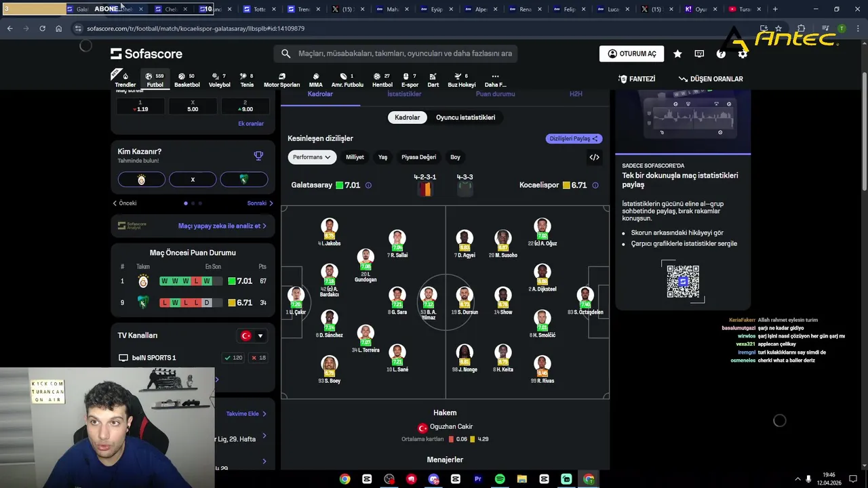Open the Daha F... more sports menu
The image size is (868, 488).
tap(495, 80)
